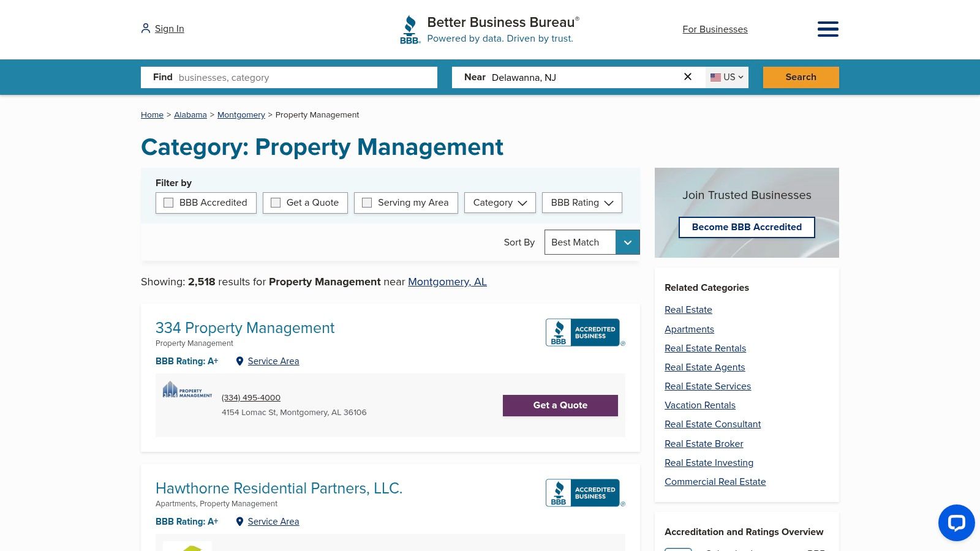Click Become BBB Accredited
Screen dimensions: 980x551
click(x=747, y=227)
